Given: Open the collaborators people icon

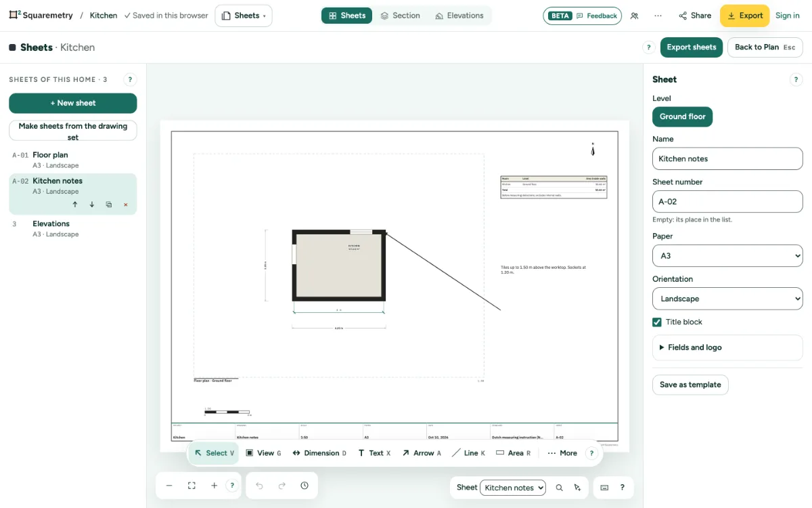Looking at the screenshot, I should click(x=634, y=16).
